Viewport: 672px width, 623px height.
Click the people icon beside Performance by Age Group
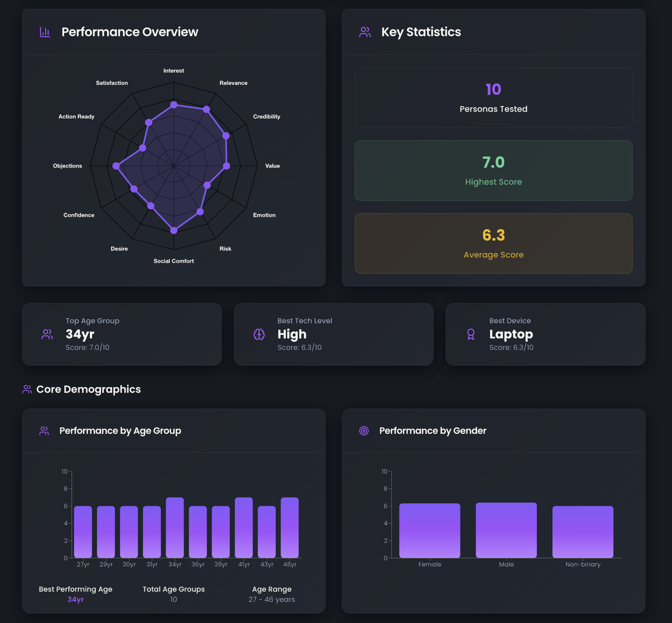44,431
